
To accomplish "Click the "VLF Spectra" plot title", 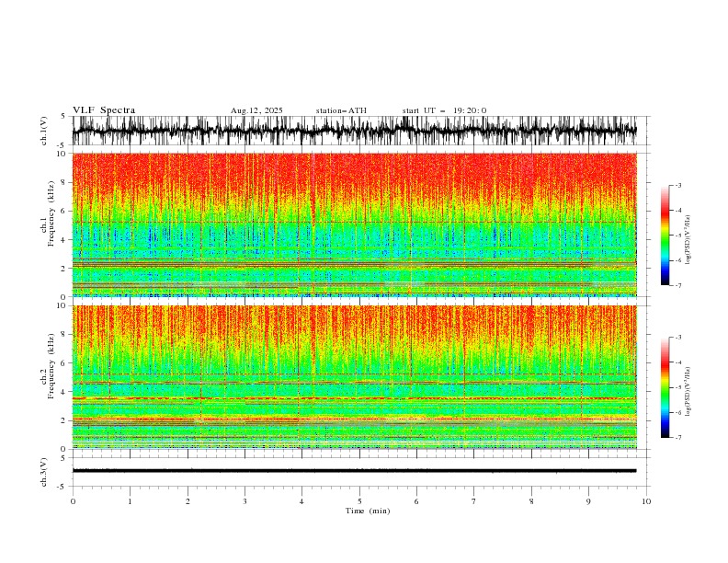I will [104, 110].
